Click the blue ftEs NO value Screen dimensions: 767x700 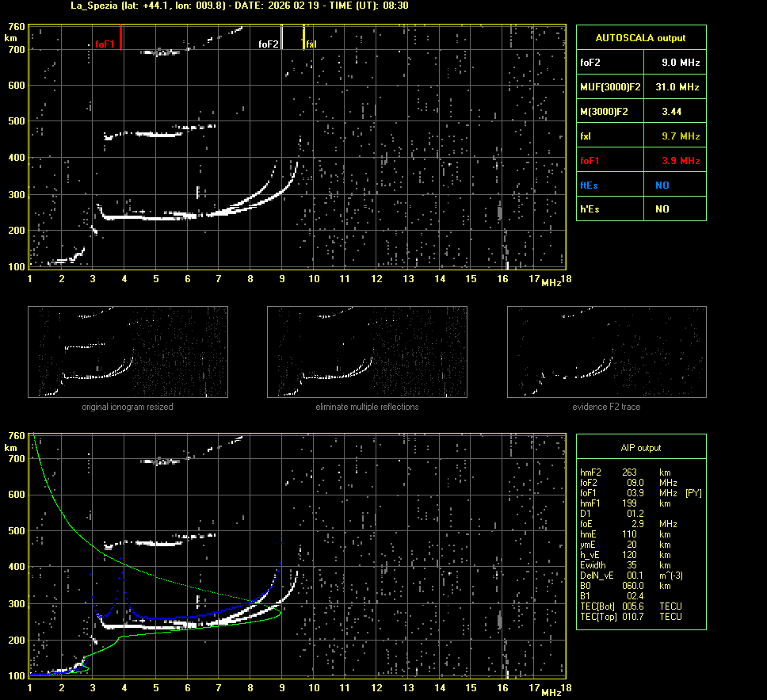(x=662, y=186)
